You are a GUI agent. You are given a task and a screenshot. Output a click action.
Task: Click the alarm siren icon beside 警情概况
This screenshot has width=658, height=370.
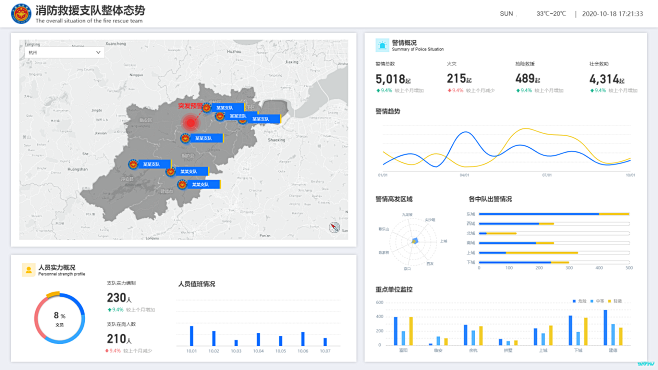(x=382, y=45)
